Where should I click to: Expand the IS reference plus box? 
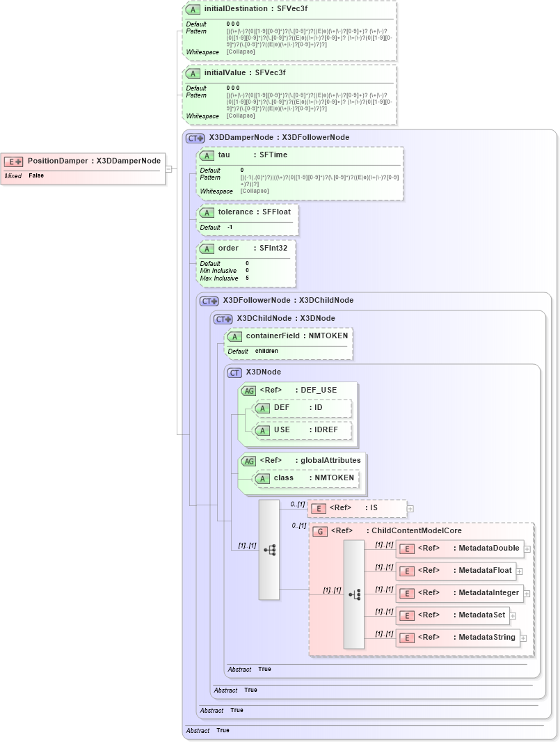(x=410, y=509)
